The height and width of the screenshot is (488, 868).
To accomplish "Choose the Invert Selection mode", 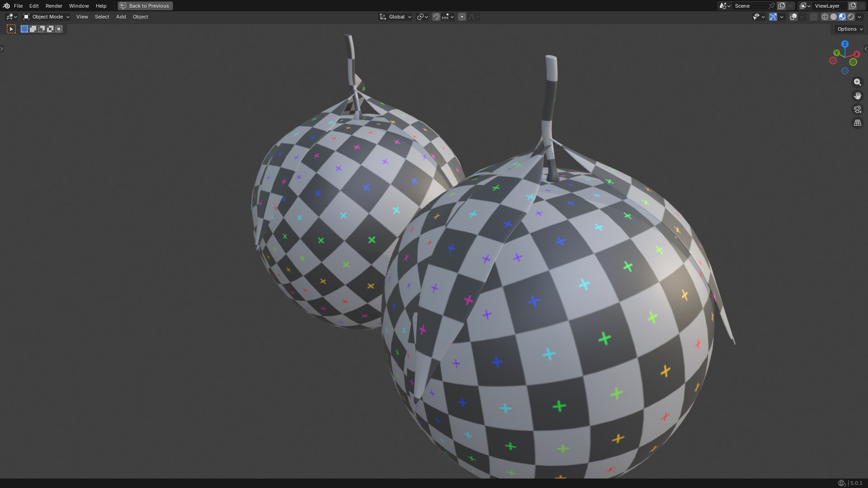I will [50, 29].
